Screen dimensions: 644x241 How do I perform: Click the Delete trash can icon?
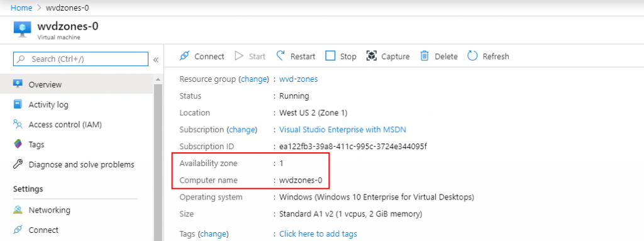coord(425,56)
